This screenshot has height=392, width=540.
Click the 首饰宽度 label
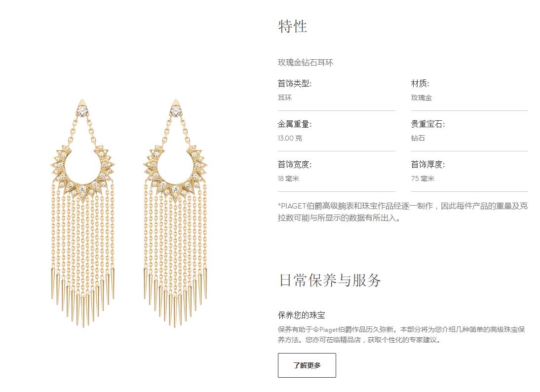click(295, 165)
